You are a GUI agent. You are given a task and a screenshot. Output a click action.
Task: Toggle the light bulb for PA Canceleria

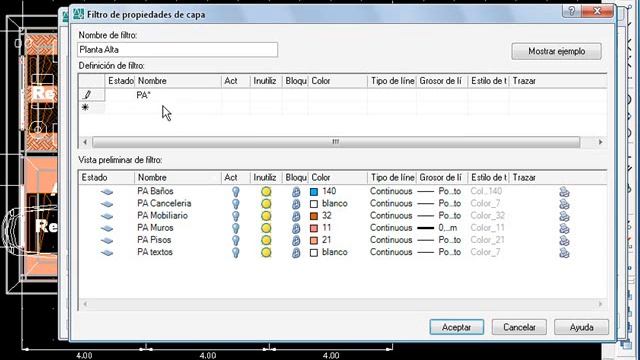pos(236,204)
